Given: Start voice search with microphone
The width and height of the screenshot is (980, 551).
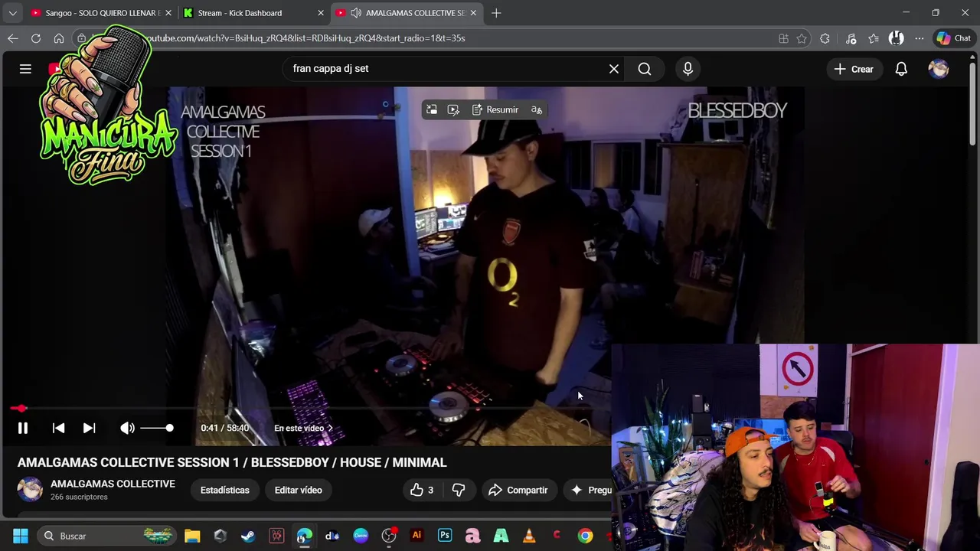Looking at the screenshot, I should pos(688,69).
